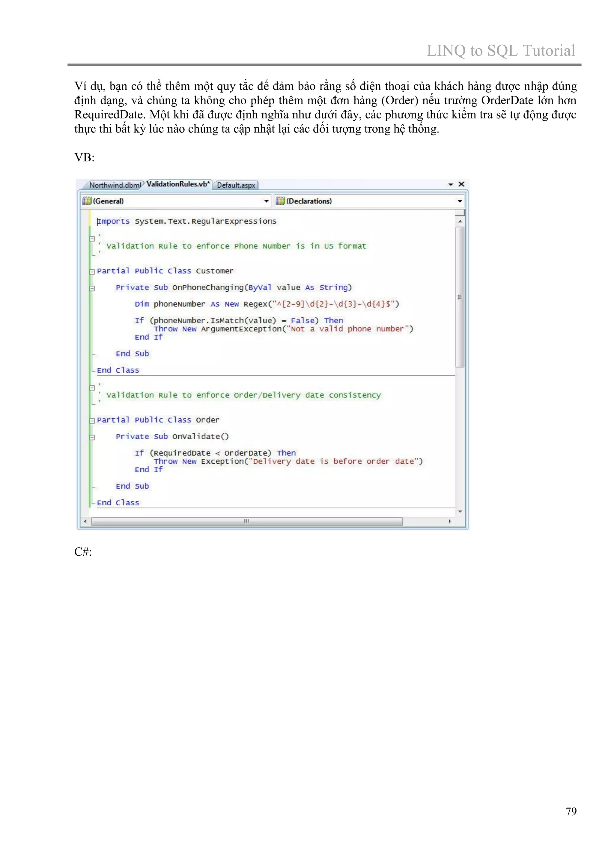Place cursor on the Imports System.Text.RegularExpressions line

click(x=186, y=221)
